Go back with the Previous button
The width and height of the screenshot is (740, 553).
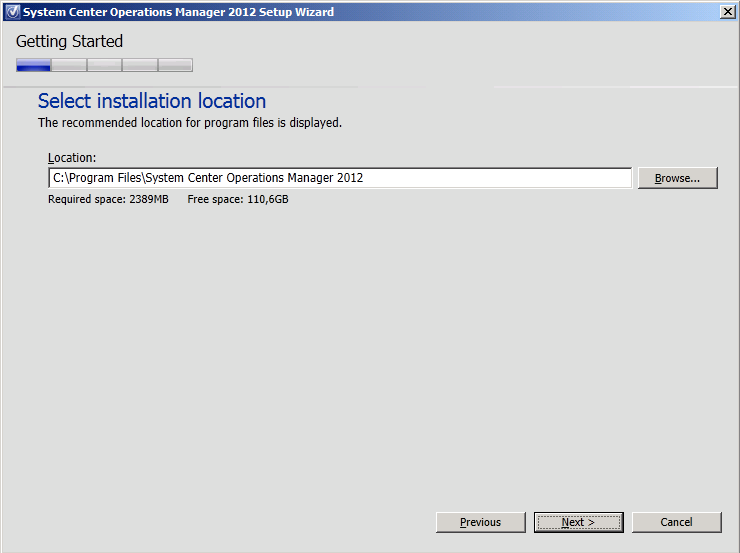click(480, 522)
